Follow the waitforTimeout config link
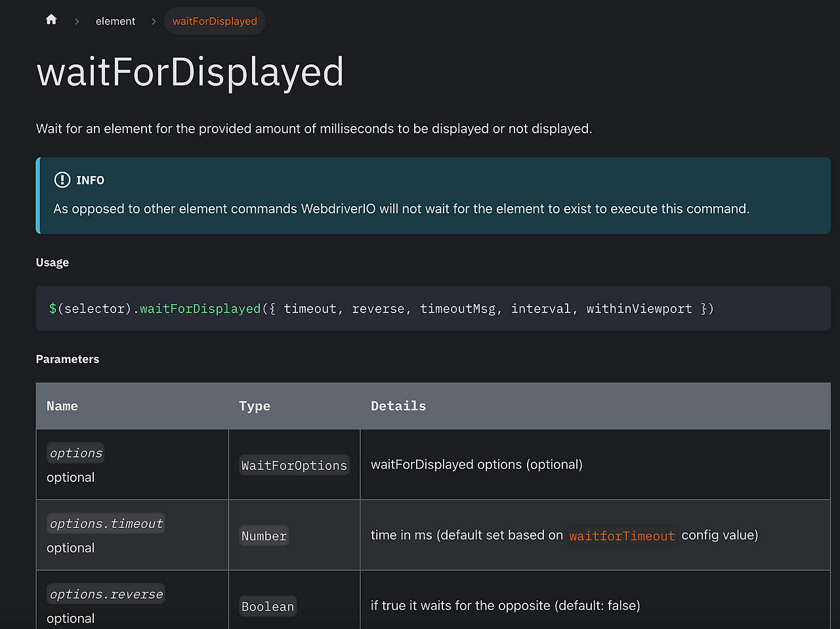The width and height of the screenshot is (840, 629). 621,536
